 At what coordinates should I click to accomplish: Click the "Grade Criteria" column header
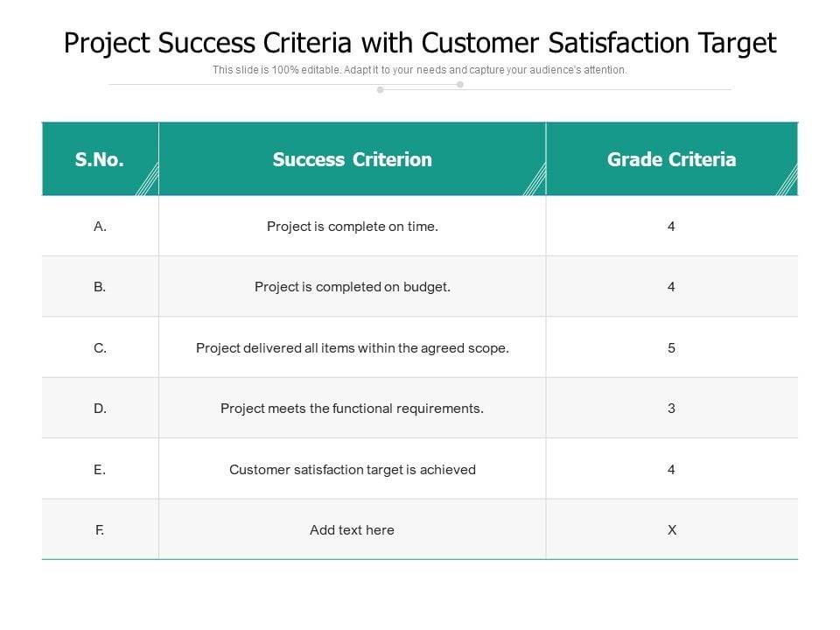pos(671,159)
